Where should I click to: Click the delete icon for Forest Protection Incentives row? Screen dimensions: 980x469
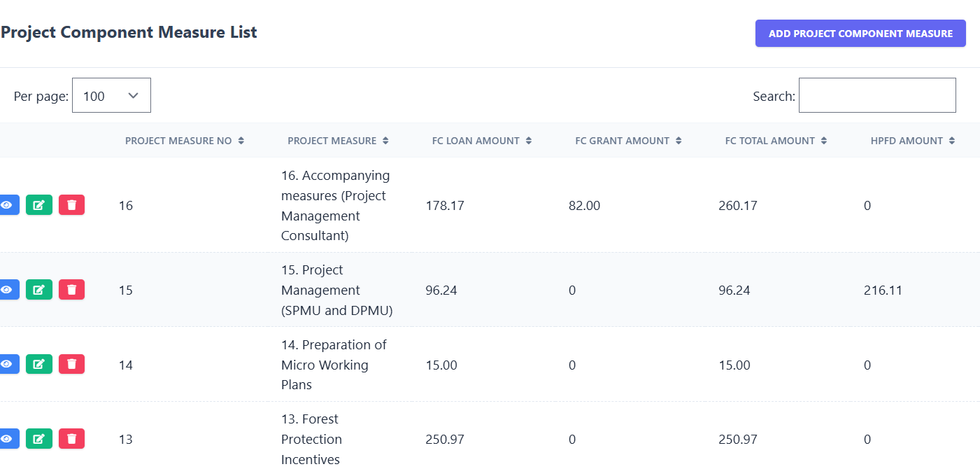[x=71, y=438]
